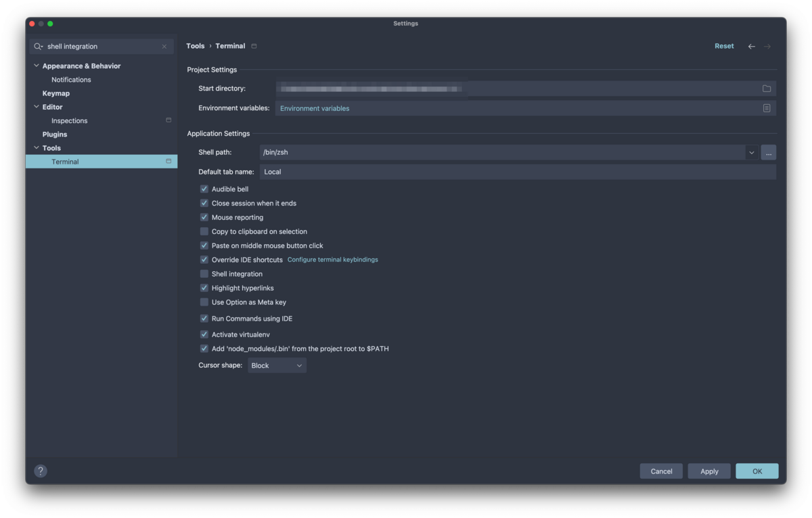Image resolution: width=812 pixels, height=518 pixels.
Task: Click OK button
Action: pos(757,471)
